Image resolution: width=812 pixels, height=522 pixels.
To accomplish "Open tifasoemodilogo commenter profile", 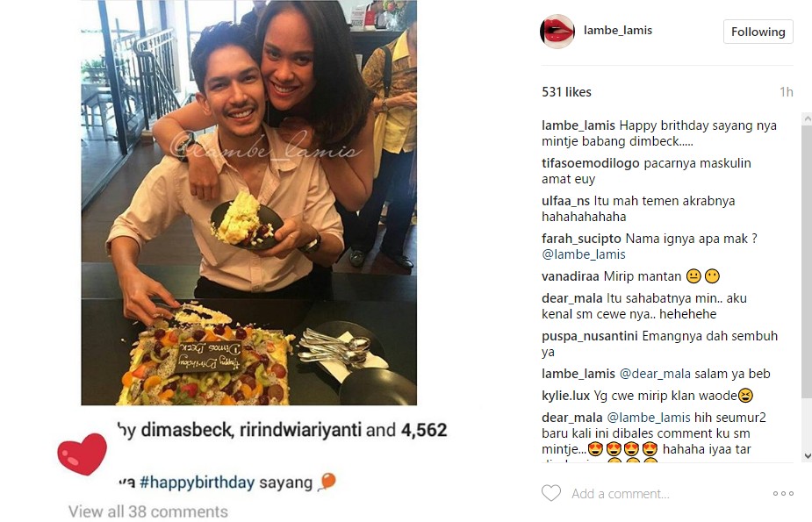I will point(591,163).
